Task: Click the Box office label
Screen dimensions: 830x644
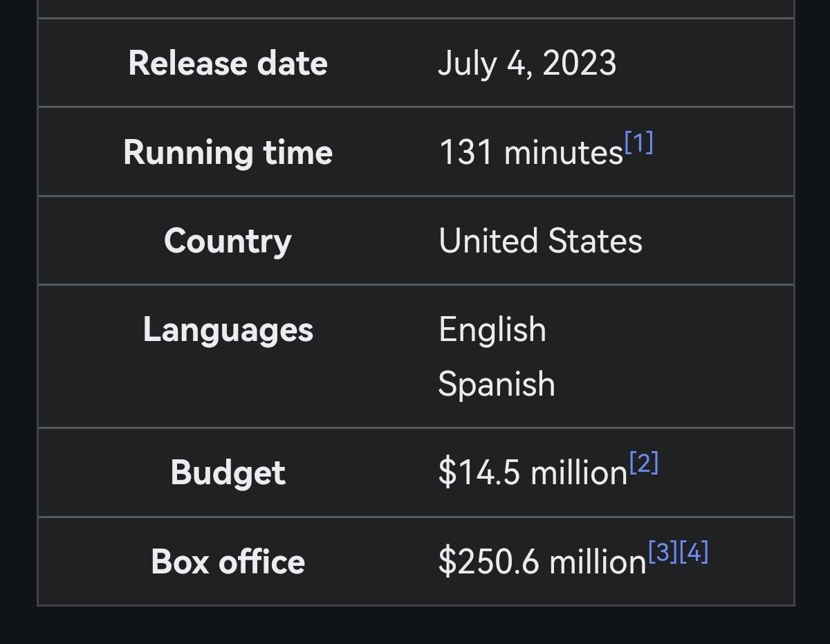Action: [x=228, y=562]
